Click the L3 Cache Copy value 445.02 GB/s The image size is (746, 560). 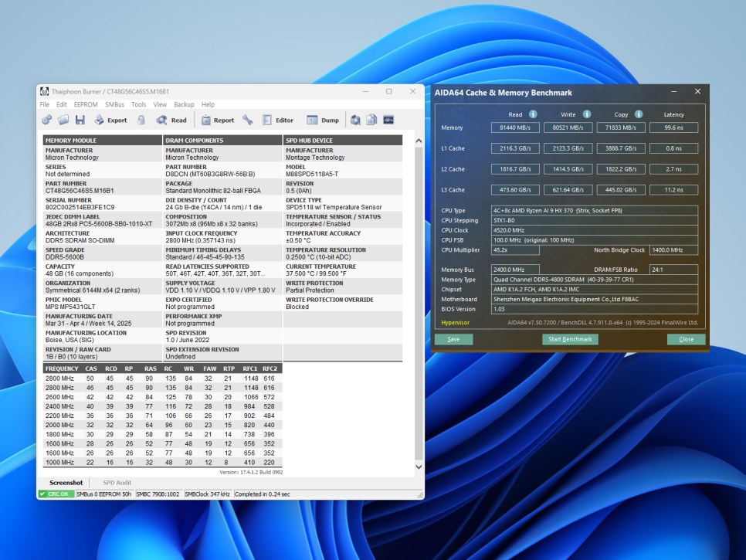pyautogui.click(x=621, y=190)
